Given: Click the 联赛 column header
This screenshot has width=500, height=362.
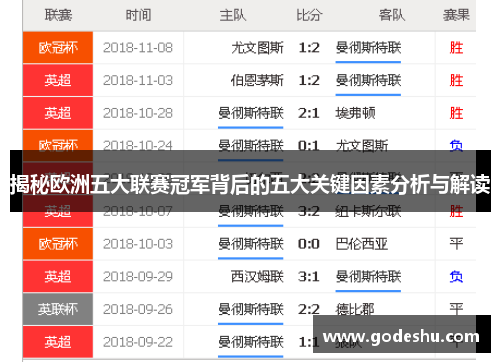Looking at the screenshot, I should (x=58, y=15).
